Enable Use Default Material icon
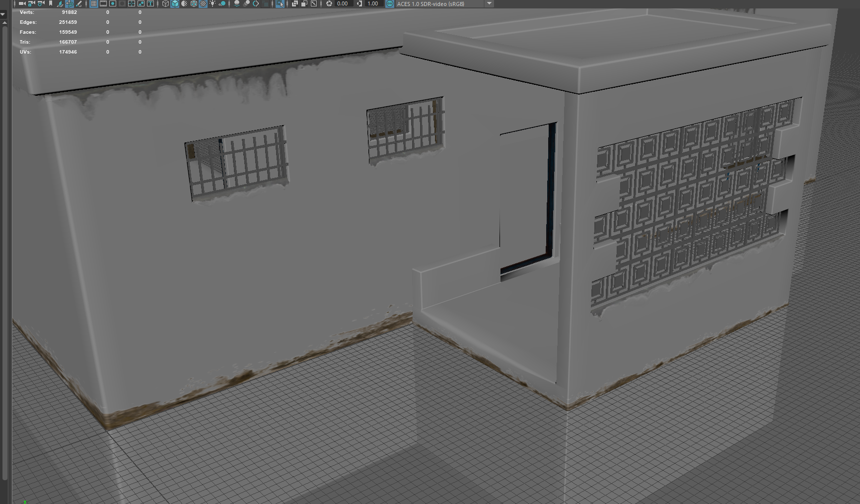 click(x=184, y=3)
